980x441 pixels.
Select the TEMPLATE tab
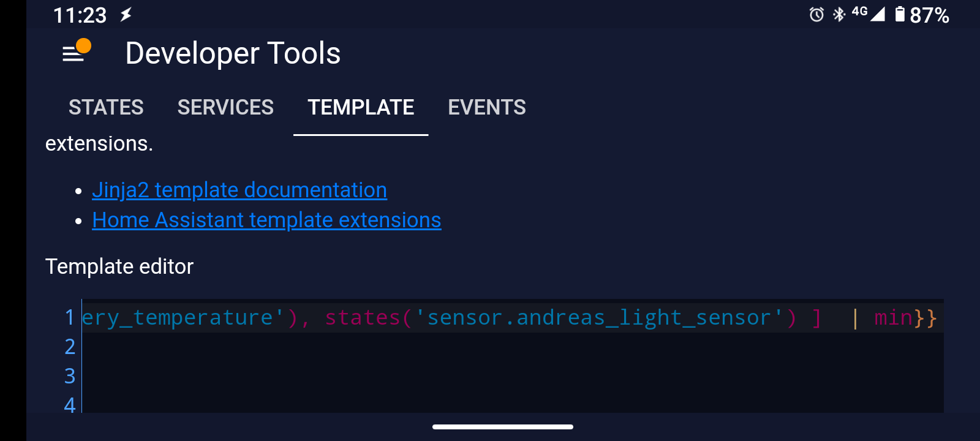(361, 107)
